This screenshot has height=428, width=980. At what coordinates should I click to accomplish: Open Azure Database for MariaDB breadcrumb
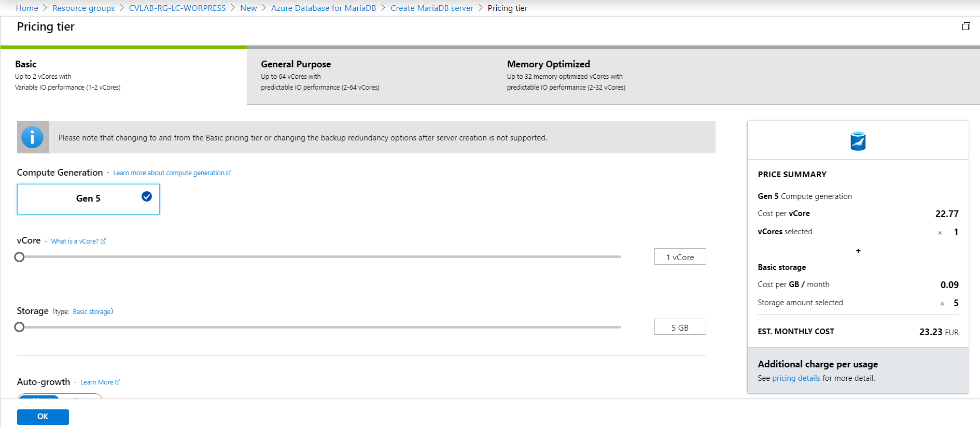click(324, 8)
